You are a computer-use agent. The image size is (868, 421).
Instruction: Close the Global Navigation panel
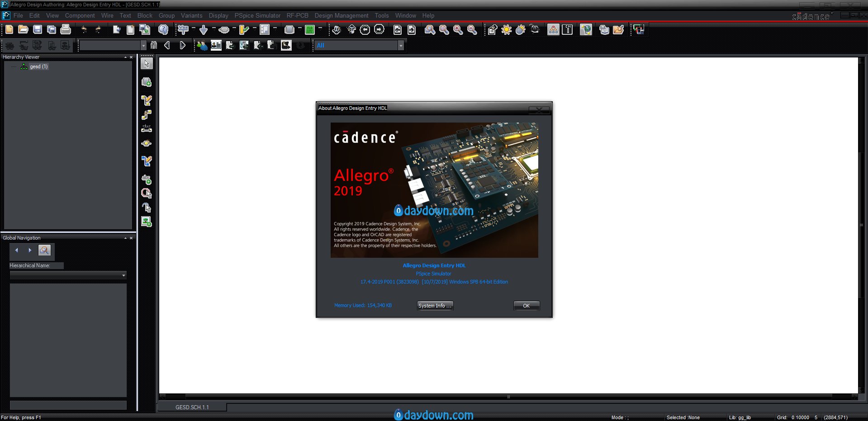coord(131,238)
